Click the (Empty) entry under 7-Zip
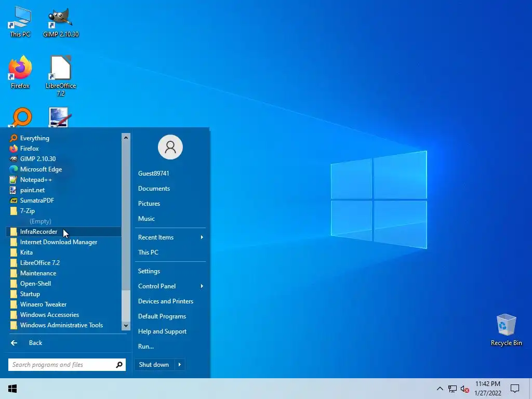Image resolution: width=532 pixels, height=399 pixels. click(x=41, y=221)
